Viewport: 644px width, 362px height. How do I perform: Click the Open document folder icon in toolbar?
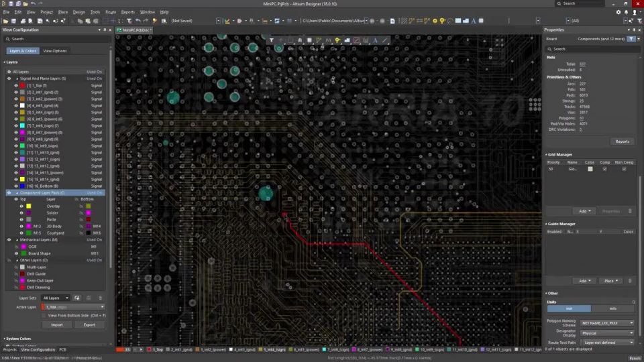click(x=5, y=21)
